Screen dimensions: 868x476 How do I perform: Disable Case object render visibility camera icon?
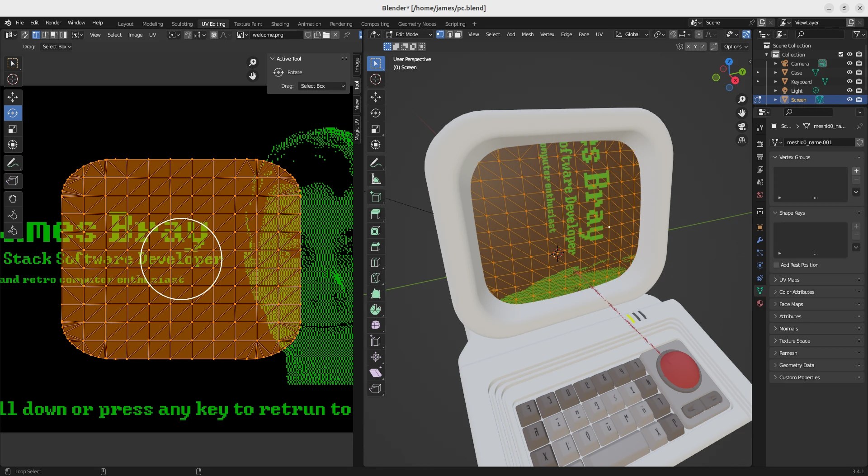pyautogui.click(x=859, y=72)
